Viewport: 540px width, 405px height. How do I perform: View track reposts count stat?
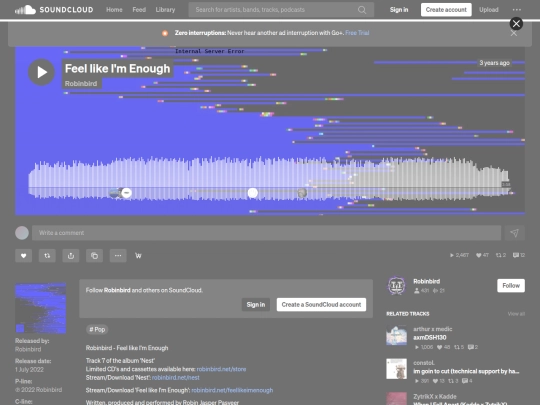click(x=501, y=255)
